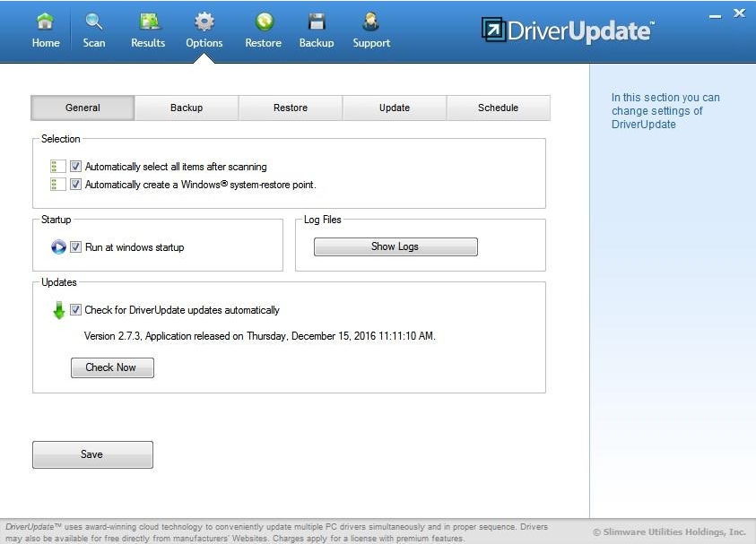The width and height of the screenshot is (756, 544).
Task: Start a driver Scan
Action: click(93, 28)
